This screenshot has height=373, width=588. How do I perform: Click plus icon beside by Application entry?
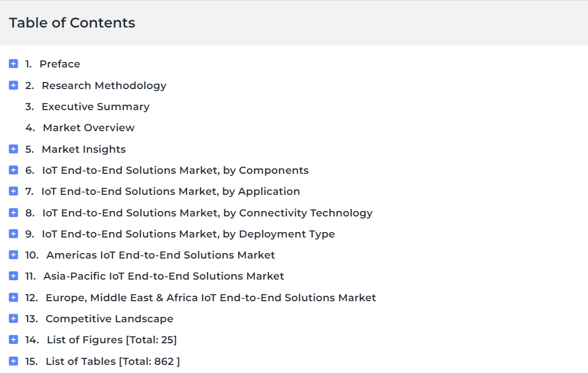pyautogui.click(x=13, y=191)
